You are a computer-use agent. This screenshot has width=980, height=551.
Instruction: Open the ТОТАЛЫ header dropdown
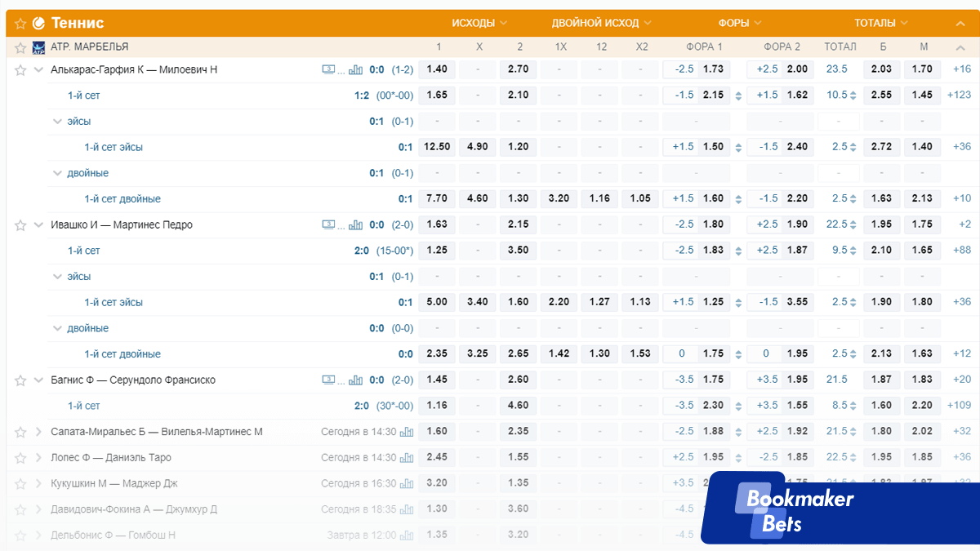tap(881, 23)
